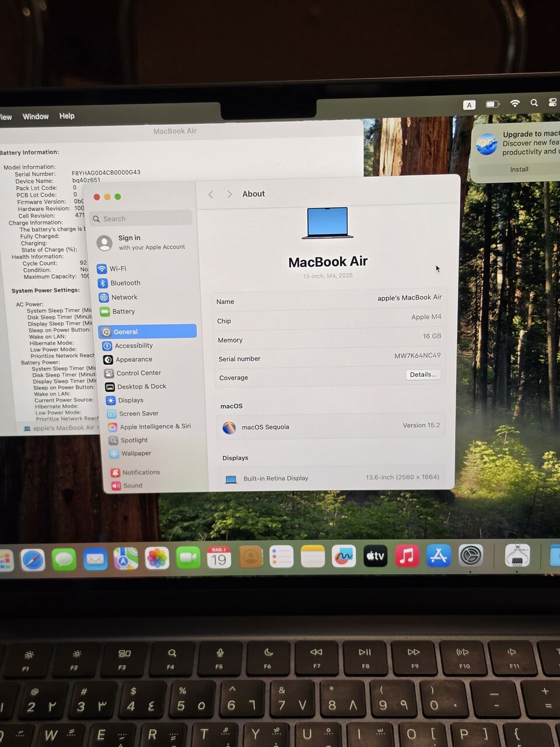Click the Upgrade to macOS notification banner
Viewport: 560px width, 747px height.
pos(516,154)
